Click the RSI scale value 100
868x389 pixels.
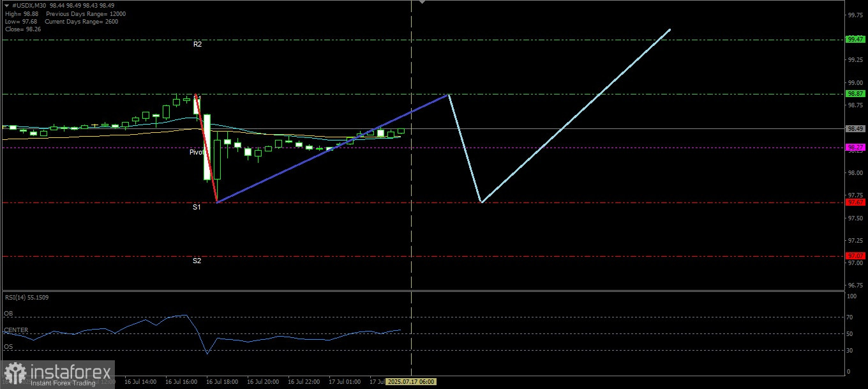[851, 297]
